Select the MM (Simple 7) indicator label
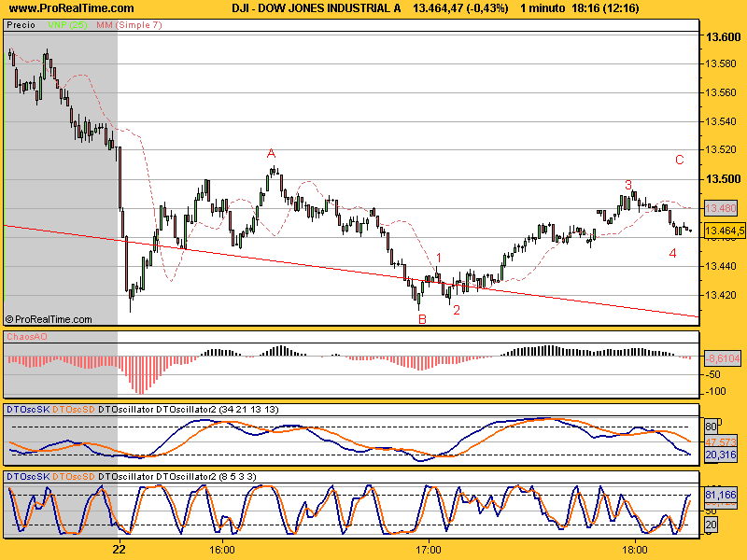Screen dimensions: 747x560 tap(129, 25)
